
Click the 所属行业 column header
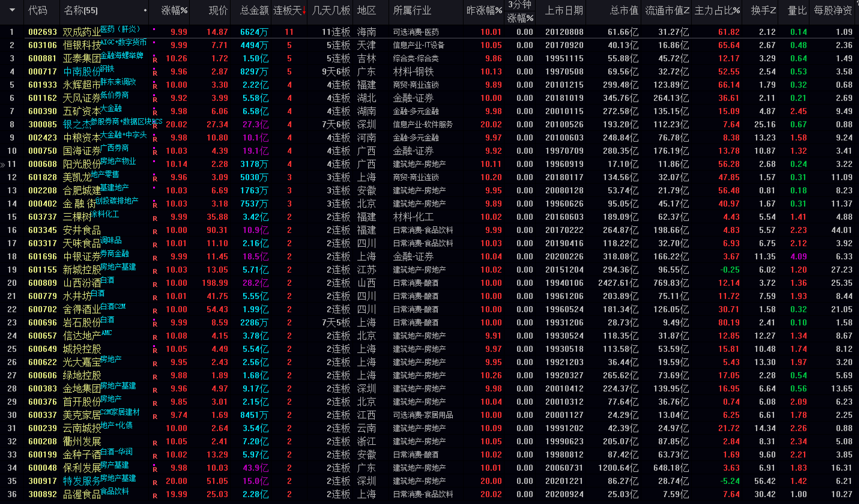[412, 11]
